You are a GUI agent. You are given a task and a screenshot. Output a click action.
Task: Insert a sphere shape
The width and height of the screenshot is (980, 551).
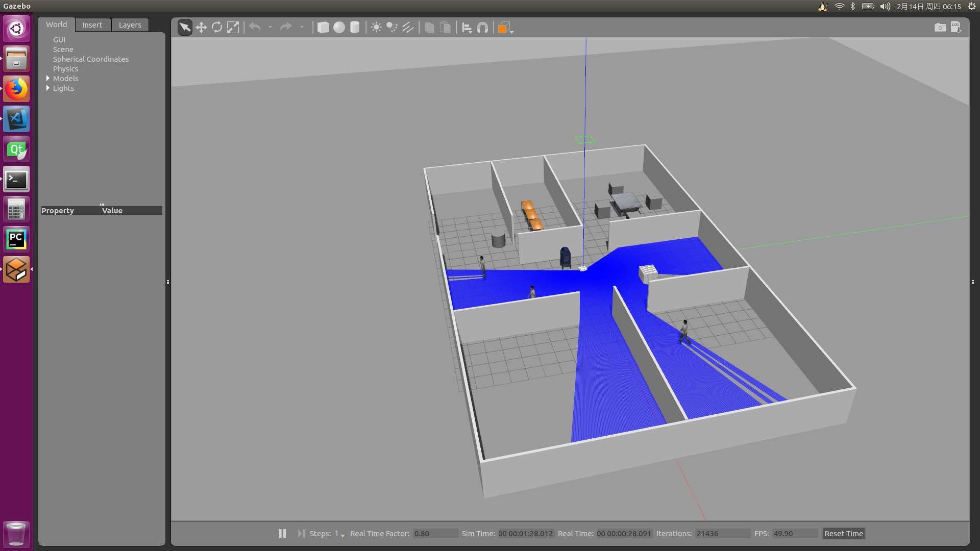(x=339, y=28)
